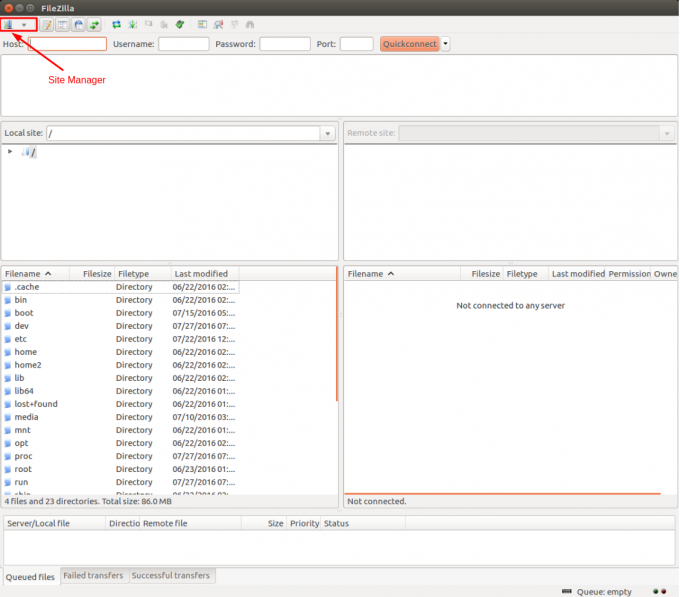Viewport: 680px width, 597px height.
Task: Click into the Port field
Action: (356, 44)
